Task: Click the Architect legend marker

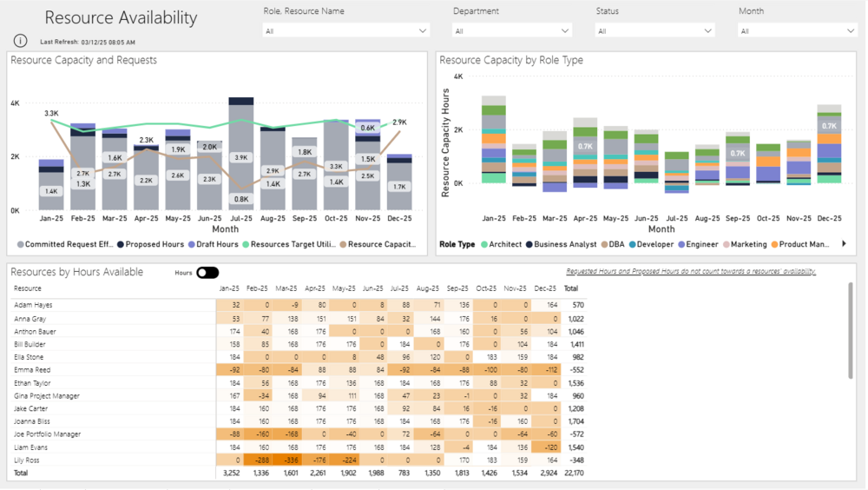Action: pyautogui.click(x=484, y=245)
